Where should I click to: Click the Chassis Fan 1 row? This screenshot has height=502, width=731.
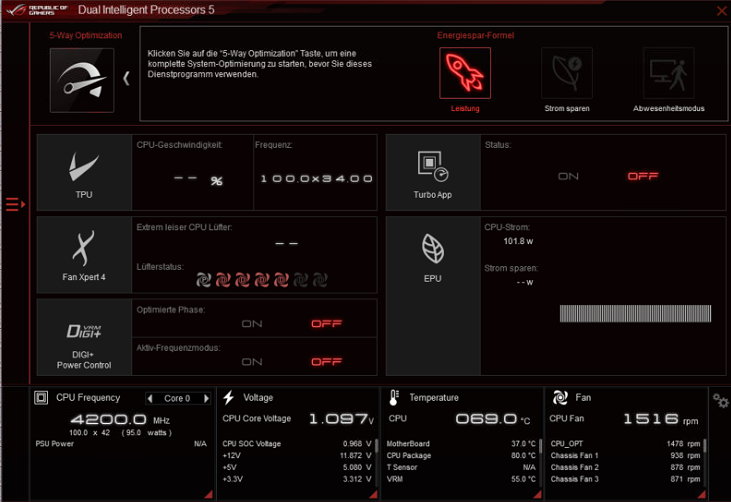point(625,455)
